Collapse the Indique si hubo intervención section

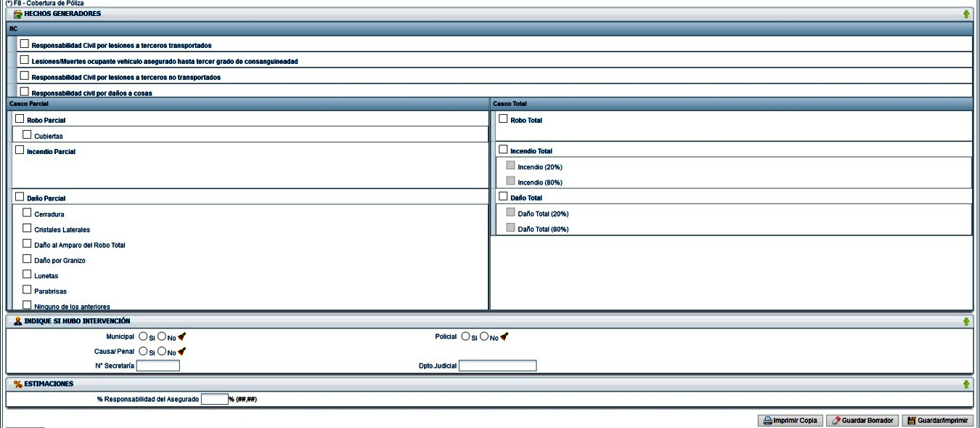[x=966, y=321]
